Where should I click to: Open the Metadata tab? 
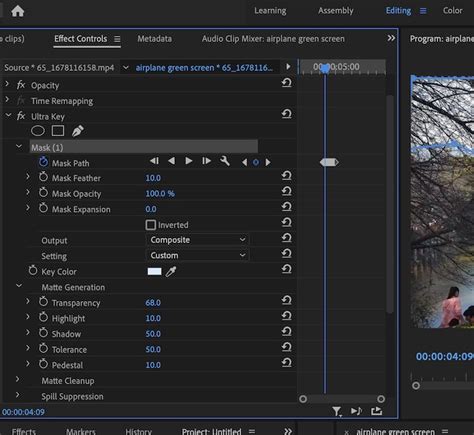tap(155, 39)
